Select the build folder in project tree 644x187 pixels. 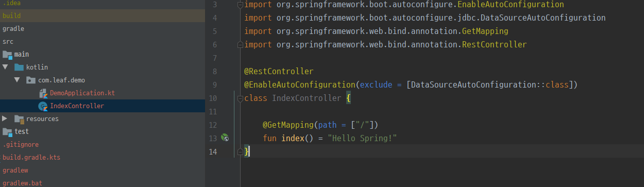click(103, 16)
